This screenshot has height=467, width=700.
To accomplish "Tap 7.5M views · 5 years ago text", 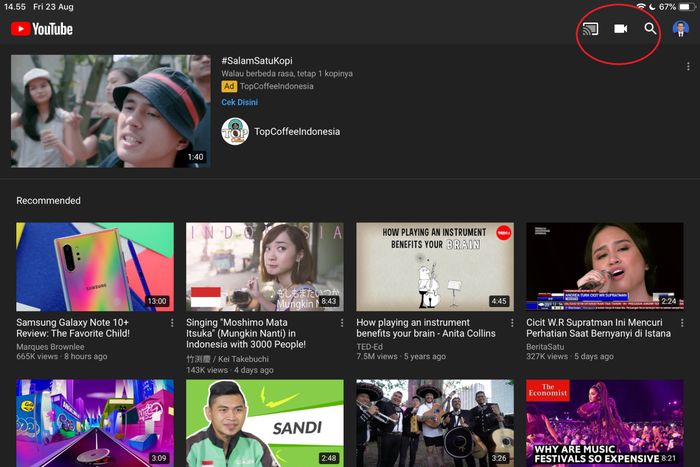I will (x=401, y=357).
